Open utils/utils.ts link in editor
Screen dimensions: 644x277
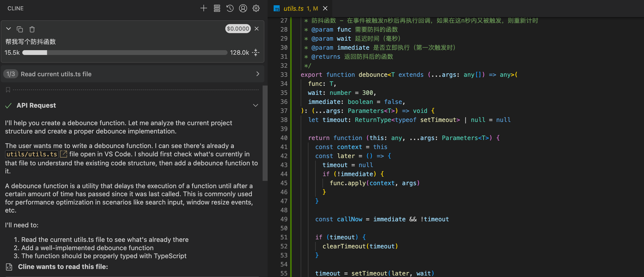coord(32,154)
